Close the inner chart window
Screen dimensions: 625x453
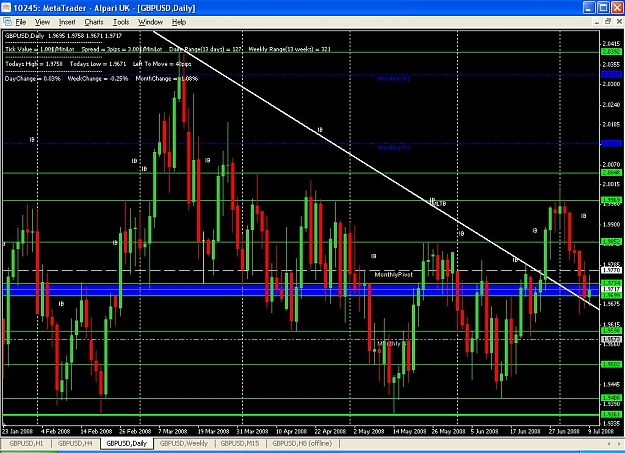coord(618,22)
